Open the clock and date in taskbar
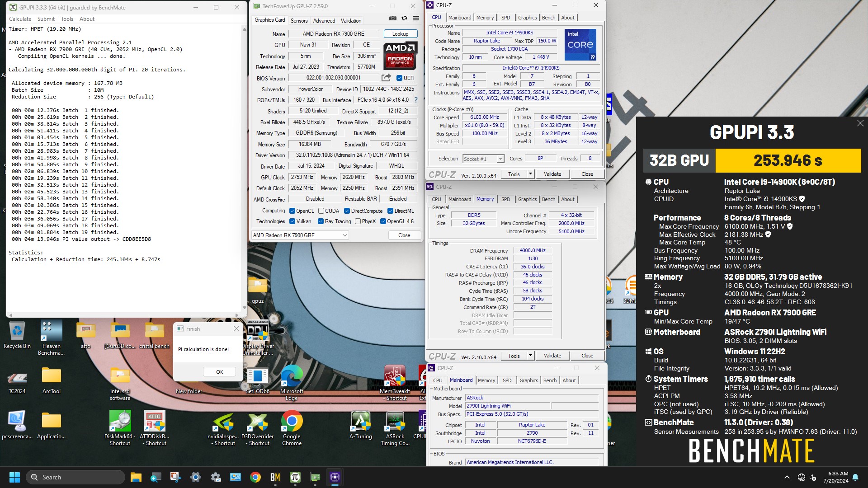The height and width of the screenshot is (488, 868). [x=835, y=477]
